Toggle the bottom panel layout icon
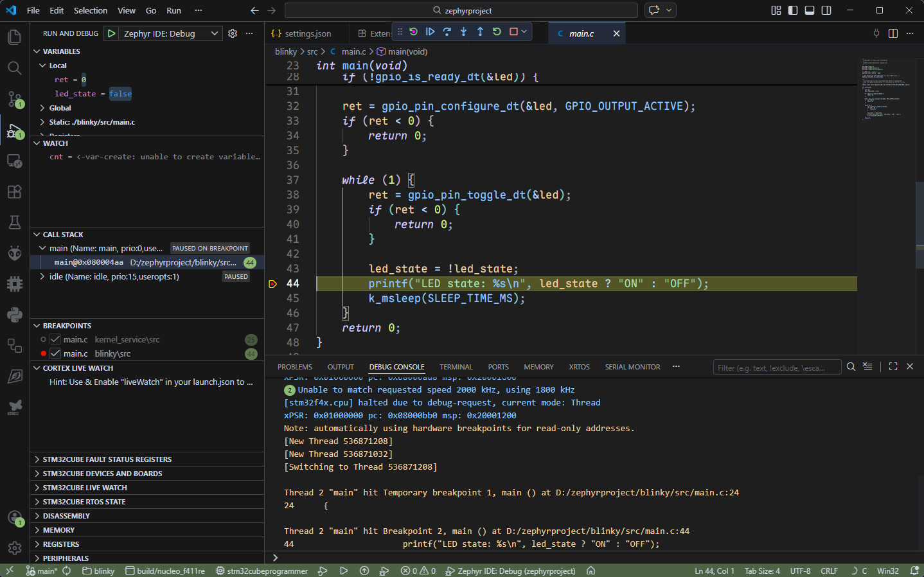Image resolution: width=924 pixels, height=577 pixels. (x=810, y=10)
